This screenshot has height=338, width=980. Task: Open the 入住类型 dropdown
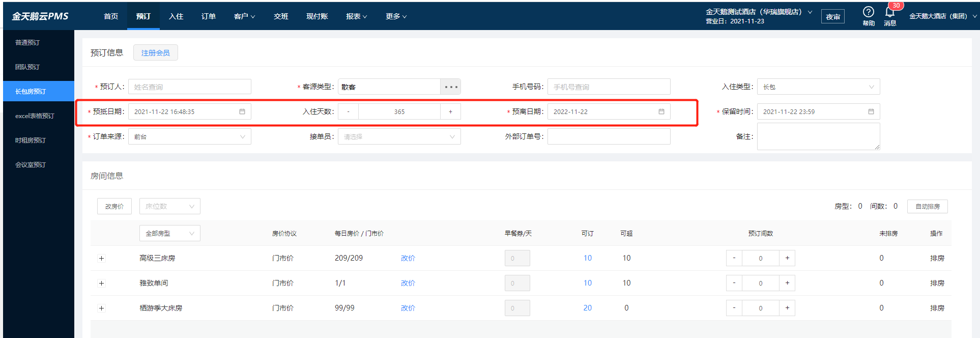tap(818, 87)
